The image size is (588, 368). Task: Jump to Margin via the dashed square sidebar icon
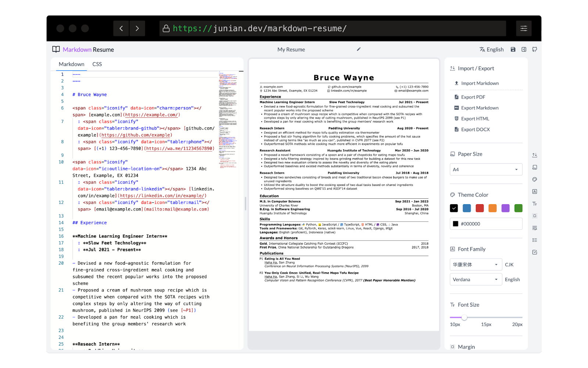535,216
